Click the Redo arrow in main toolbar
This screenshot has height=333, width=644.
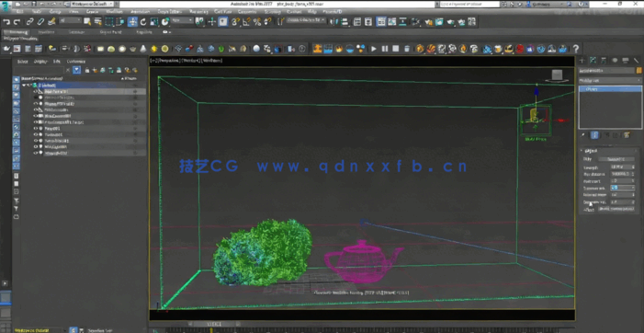pos(17,22)
